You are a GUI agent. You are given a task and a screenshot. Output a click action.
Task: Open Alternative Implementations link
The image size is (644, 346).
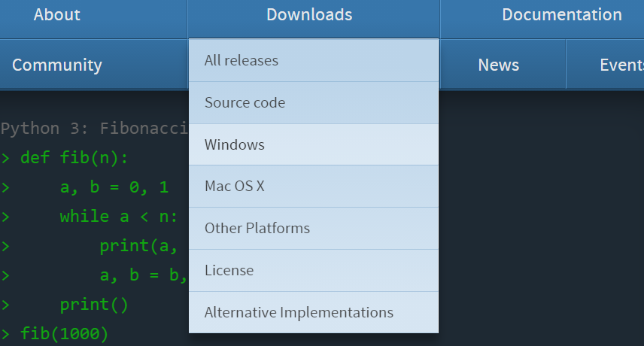pyautogui.click(x=314, y=312)
